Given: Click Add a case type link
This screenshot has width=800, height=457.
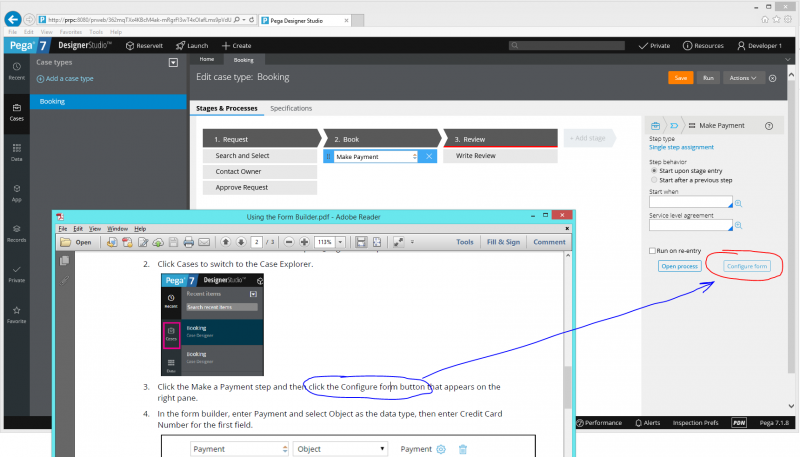Looking at the screenshot, I should 65,79.
